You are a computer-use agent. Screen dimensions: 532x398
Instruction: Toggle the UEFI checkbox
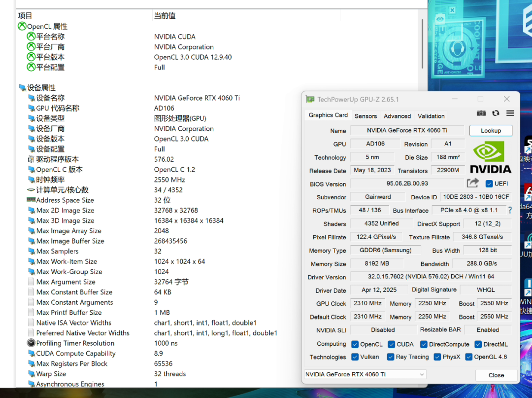click(x=489, y=184)
